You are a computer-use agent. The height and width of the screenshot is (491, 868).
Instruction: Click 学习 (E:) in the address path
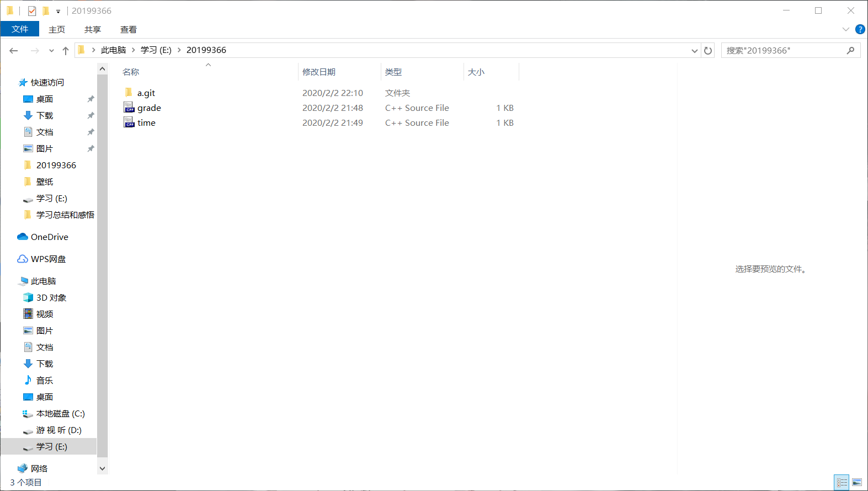pyautogui.click(x=156, y=50)
